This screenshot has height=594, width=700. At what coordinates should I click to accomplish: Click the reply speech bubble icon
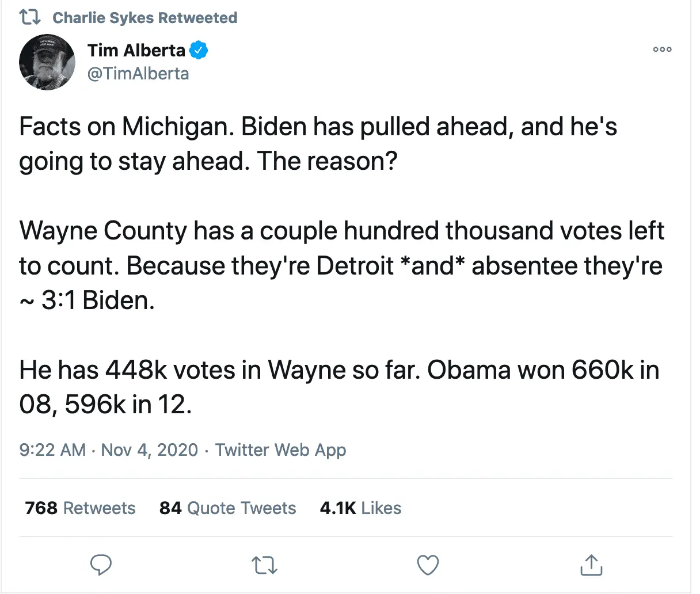(x=101, y=565)
